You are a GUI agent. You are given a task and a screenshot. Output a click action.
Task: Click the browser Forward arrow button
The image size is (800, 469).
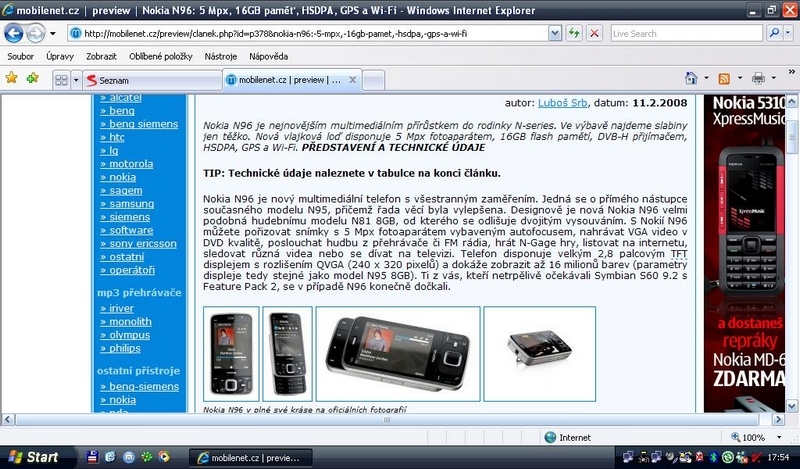click(35, 34)
